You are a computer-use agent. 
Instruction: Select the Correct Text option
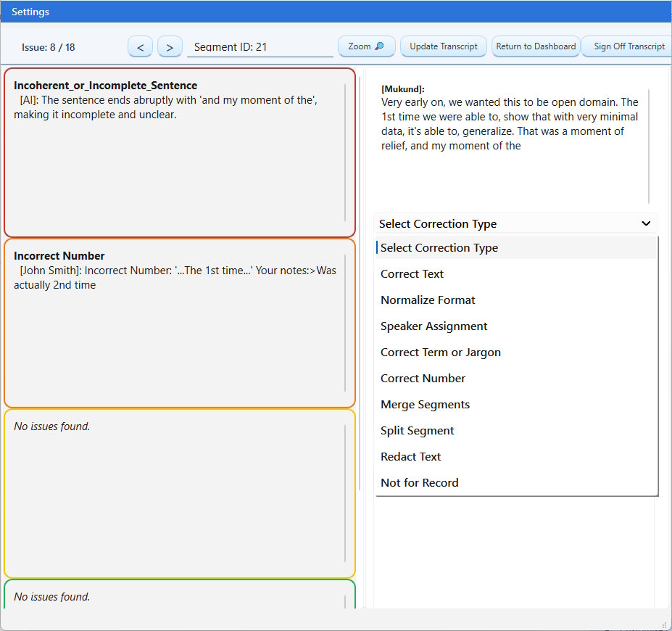[516, 274]
